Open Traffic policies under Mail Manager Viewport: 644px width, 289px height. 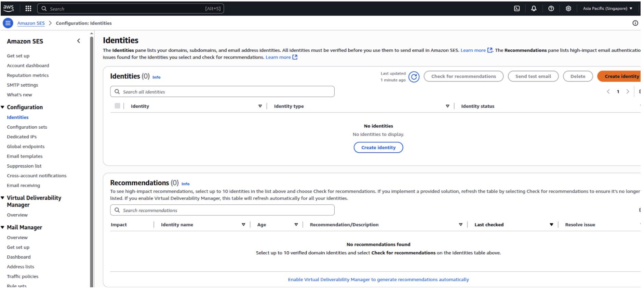(23, 277)
